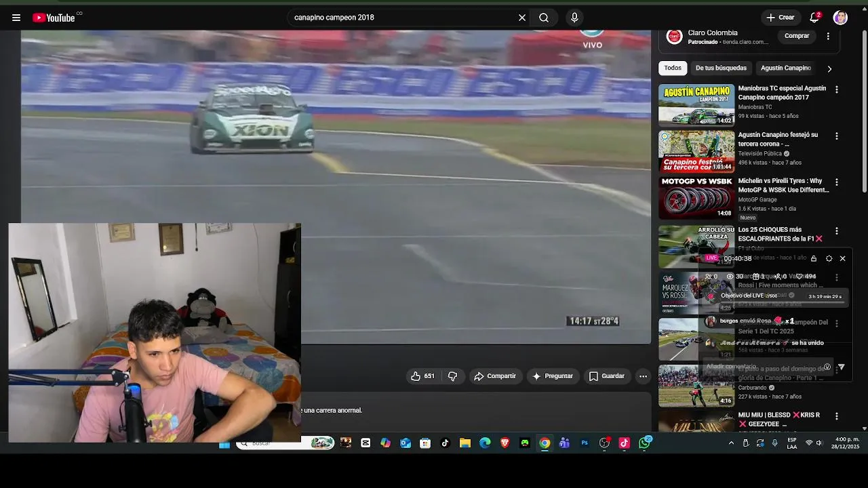Open YouTube notifications bell

click(x=814, y=18)
